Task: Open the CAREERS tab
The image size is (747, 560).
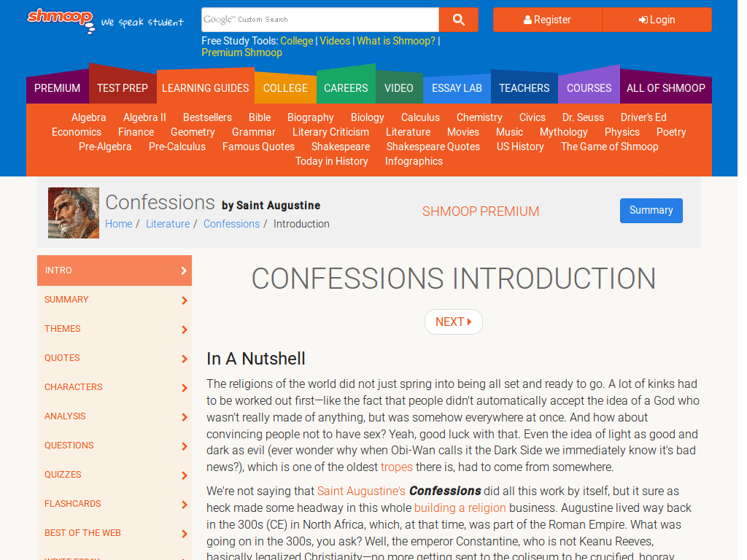Action: (346, 88)
